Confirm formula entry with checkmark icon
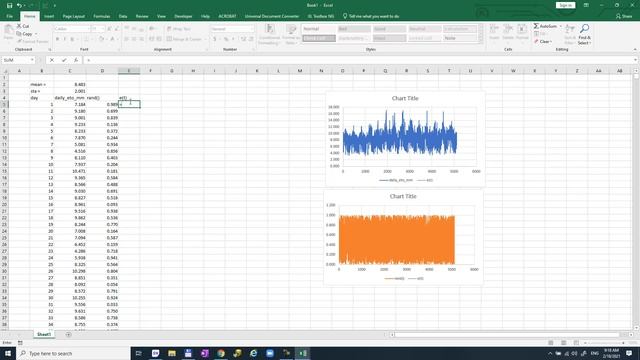The width and height of the screenshot is (640, 360). click(x=64, y=60)
